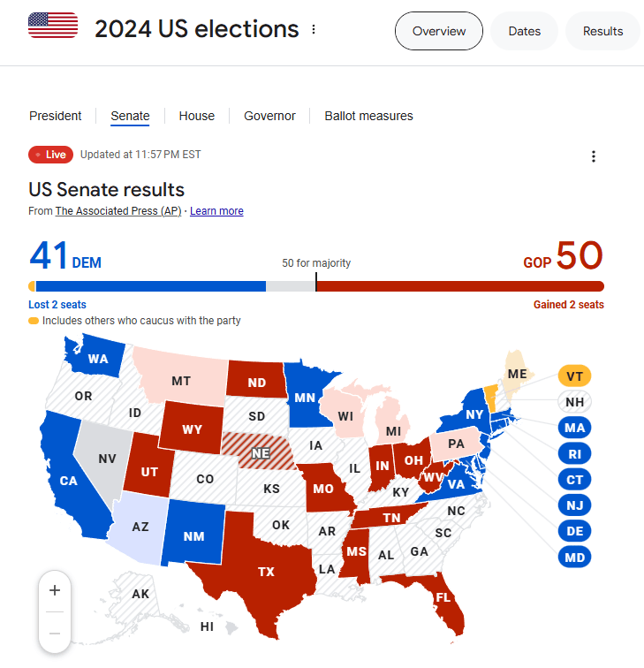Viewport: 644px width, 668px height.
Task: Zoom in on the map
Action: (x=55, y=590)
